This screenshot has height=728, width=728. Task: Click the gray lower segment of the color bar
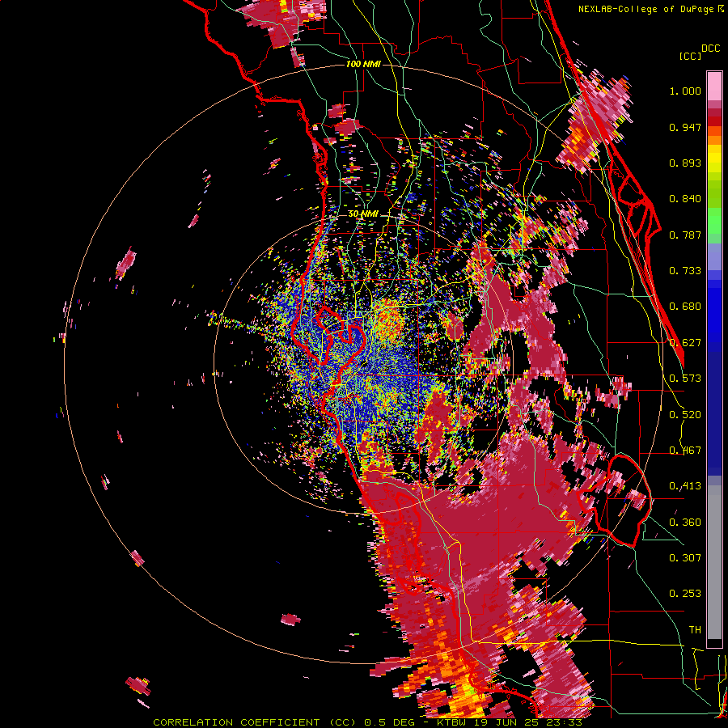[714, 562]
